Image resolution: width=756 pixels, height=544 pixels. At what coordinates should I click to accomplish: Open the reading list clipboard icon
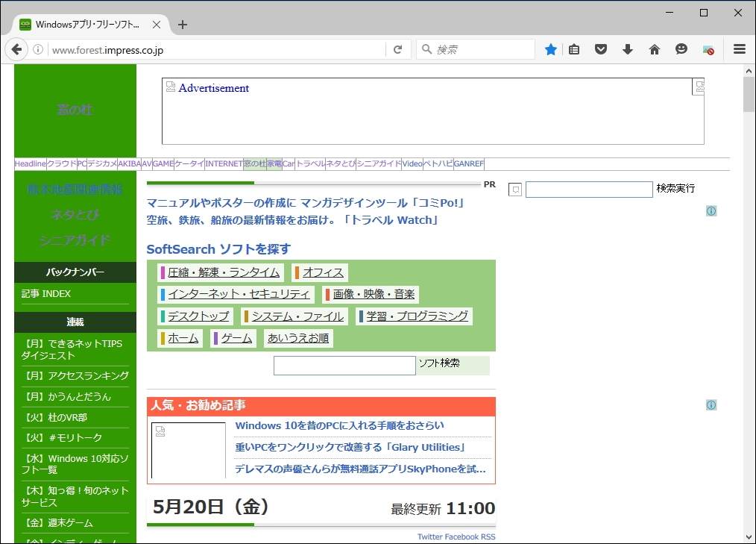(574, 49)
